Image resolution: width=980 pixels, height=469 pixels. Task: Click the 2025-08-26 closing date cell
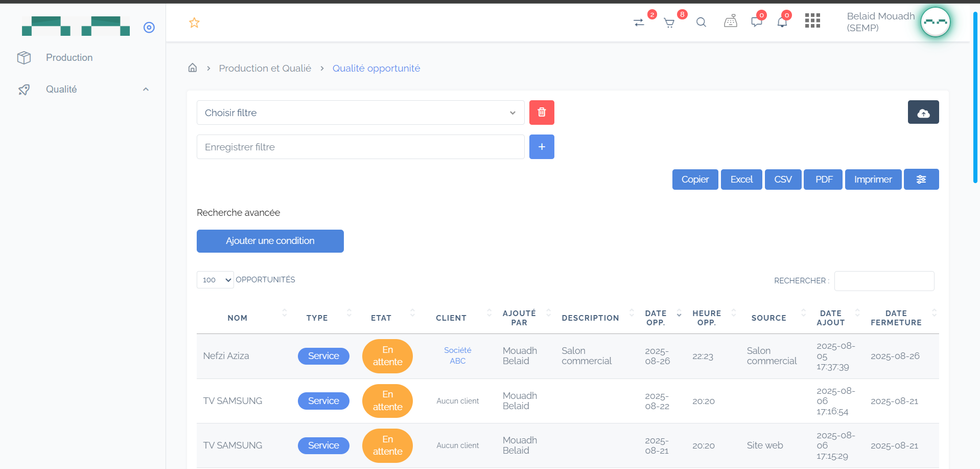coord(895,356)
